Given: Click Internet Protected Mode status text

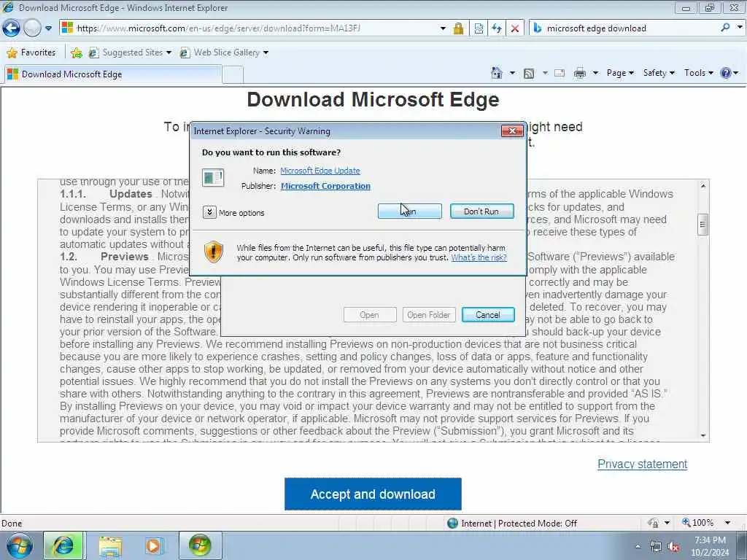Looking at the screenshot, I should [519, 524].
